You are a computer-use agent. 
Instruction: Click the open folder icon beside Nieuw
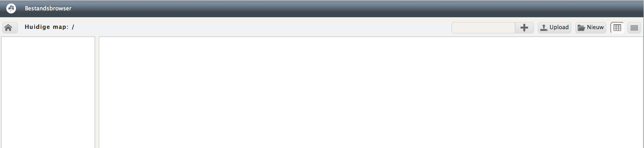pos(581,28)
